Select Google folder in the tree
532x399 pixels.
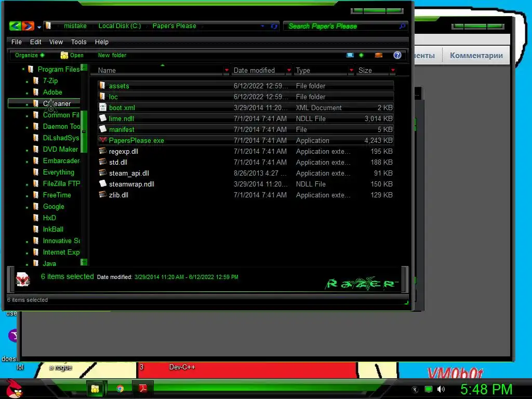(x=54, y=206)
